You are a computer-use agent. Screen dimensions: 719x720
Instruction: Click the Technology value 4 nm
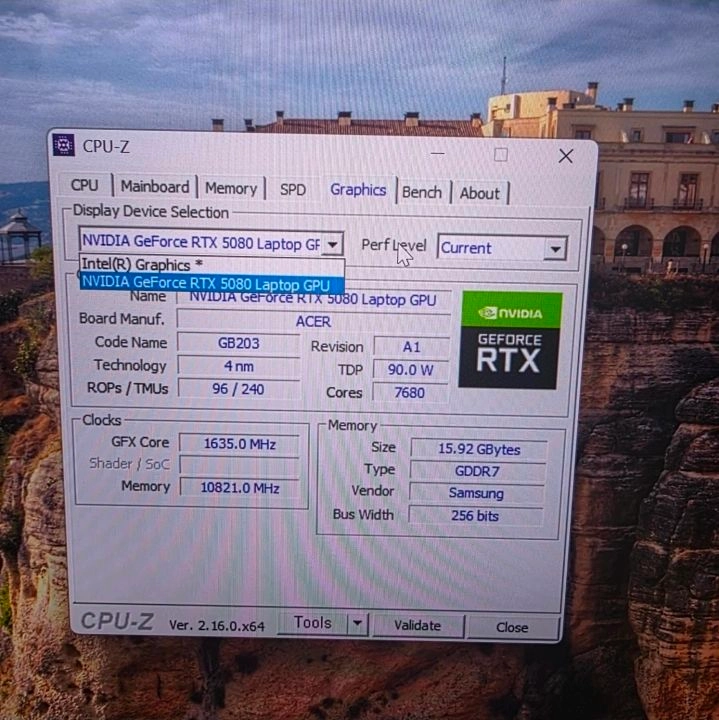pyautogui.click(x=239, y=366)
